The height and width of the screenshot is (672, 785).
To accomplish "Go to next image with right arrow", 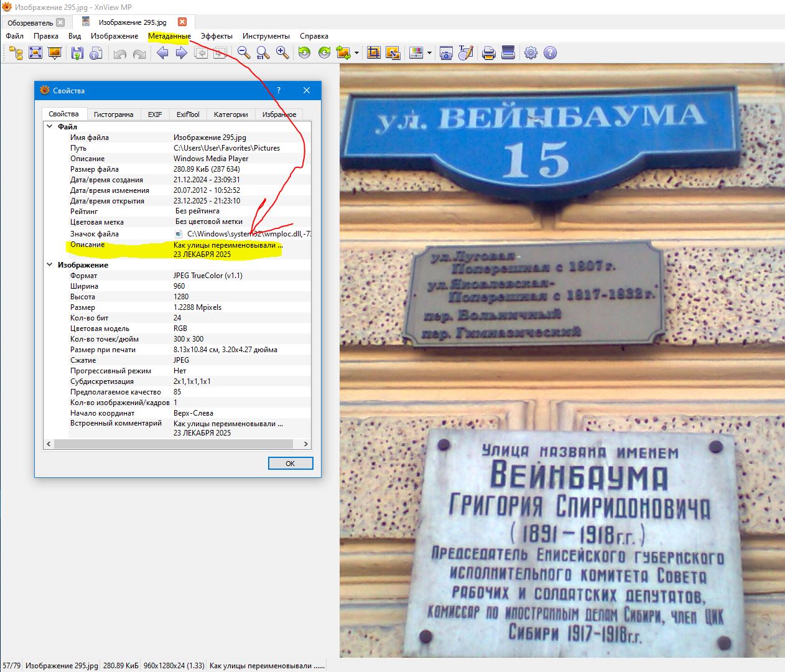I will point(182,53).
